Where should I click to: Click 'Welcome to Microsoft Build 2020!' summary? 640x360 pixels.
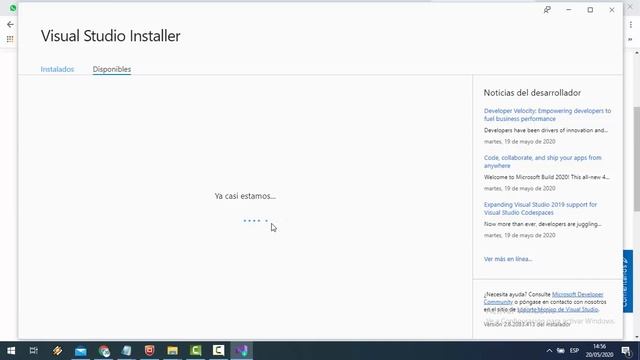(547, 177)
